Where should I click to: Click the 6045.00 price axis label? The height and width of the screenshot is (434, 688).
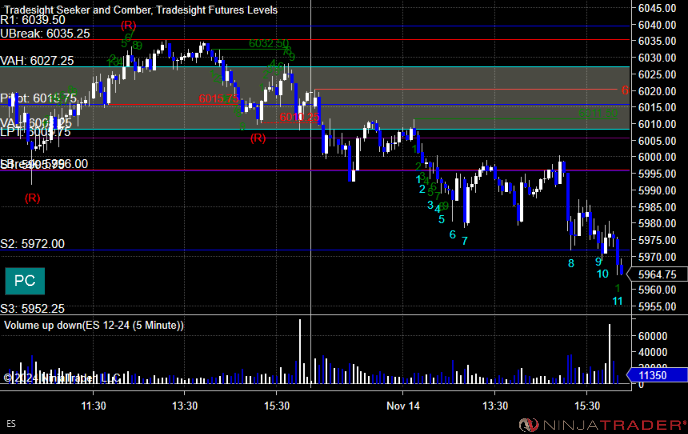pyautogui.click(x=657, y=8)
